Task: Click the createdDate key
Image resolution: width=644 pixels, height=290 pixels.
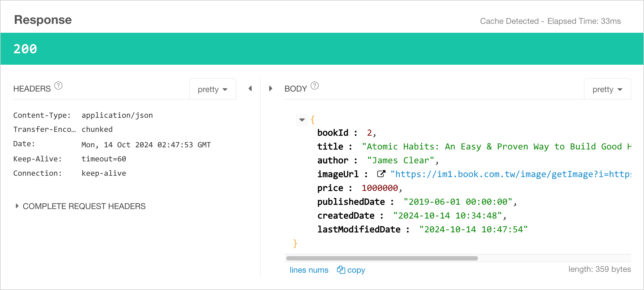Action: pos(346,216)
